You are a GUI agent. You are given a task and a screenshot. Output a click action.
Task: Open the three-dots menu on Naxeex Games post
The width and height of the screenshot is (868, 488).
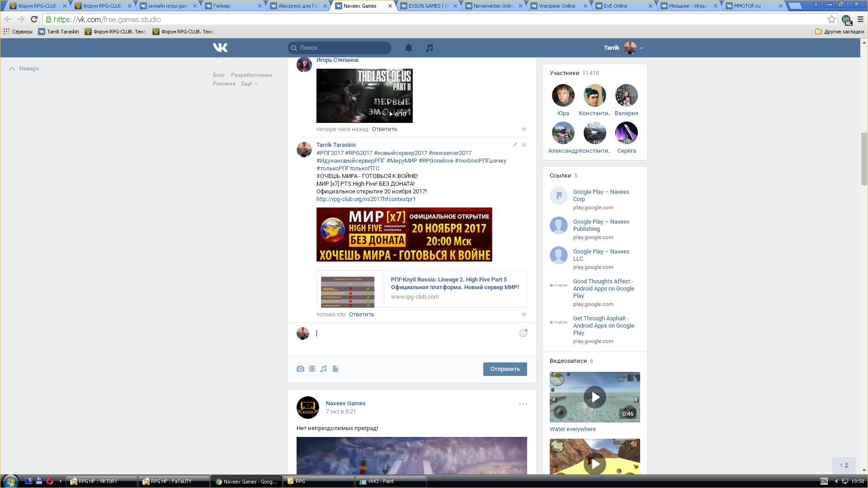coord(523,404)
